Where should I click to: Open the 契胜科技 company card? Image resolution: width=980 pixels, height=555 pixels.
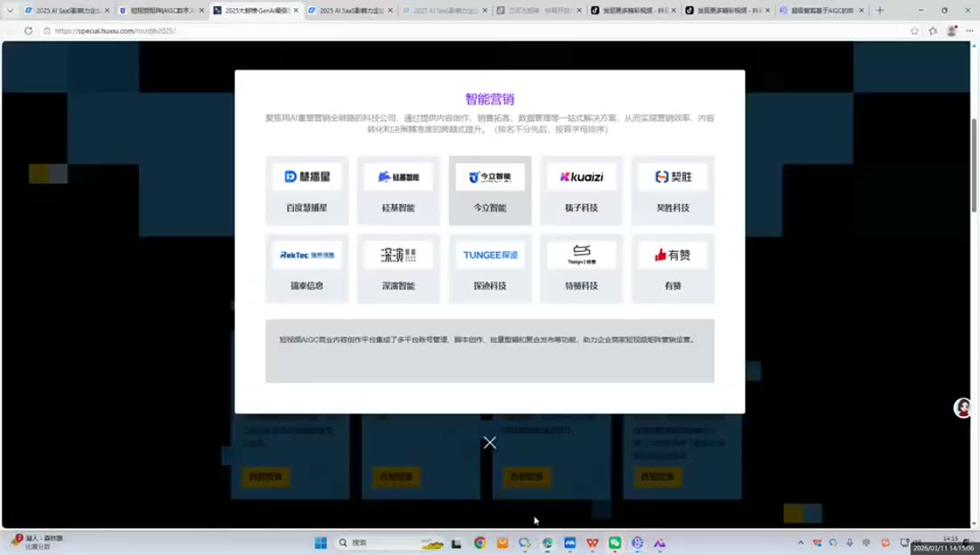click(674, 190)
